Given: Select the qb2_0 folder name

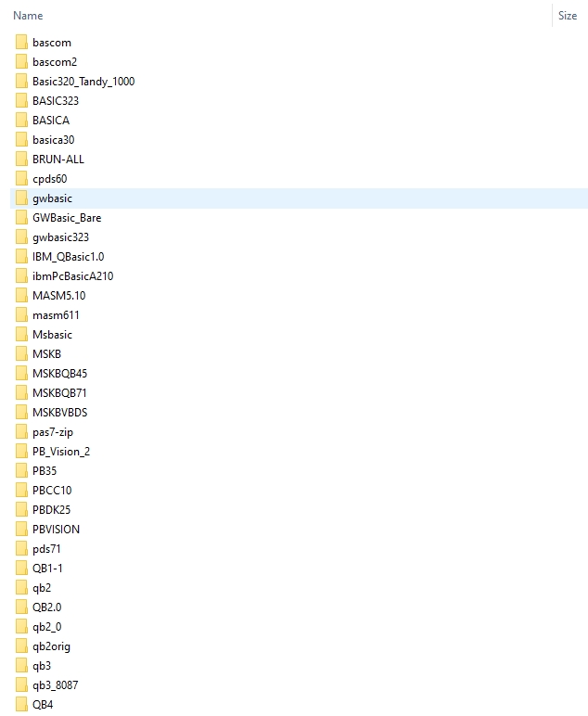Looking at the screenshot, I should click(x=47, y=627).
